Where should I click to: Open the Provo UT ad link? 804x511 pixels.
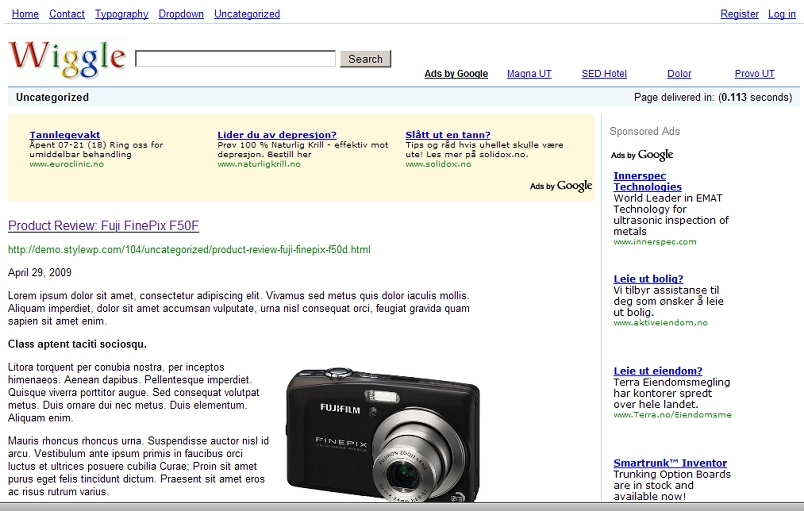[x=754, y=74]
